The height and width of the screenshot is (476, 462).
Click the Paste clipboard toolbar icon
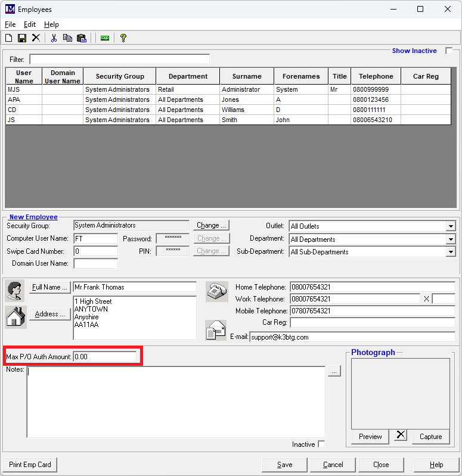82,38
